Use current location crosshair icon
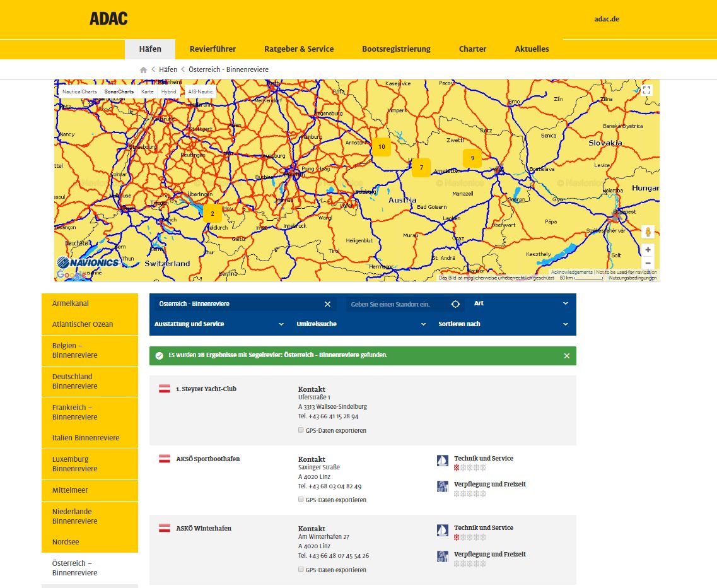The width and height of the screenshot is (717, 588). click(x=455, y=304)
